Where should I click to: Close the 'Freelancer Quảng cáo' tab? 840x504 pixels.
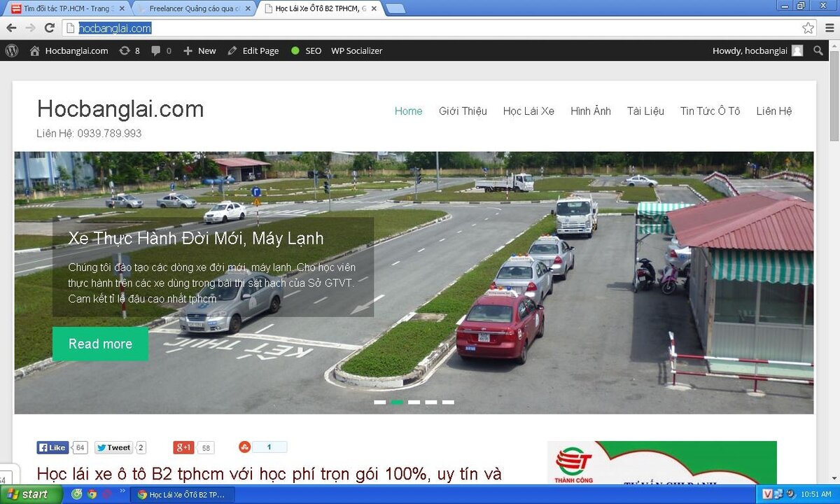tap(248, 8)
